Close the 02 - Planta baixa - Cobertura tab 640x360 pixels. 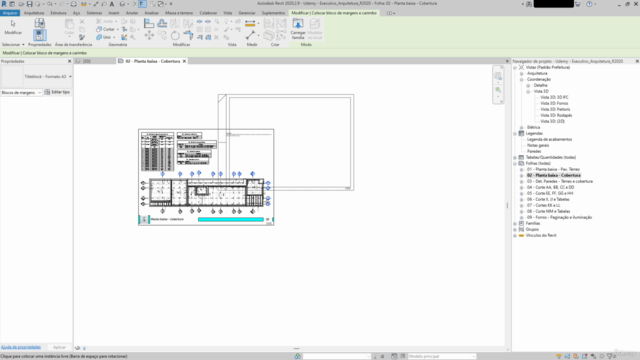click(184, 61)
